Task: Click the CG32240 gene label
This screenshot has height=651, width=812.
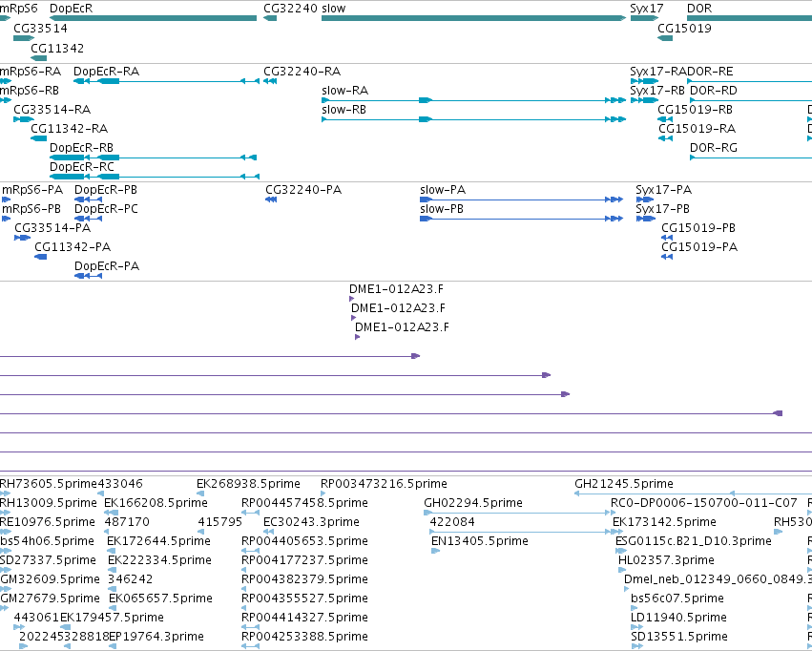Action: pyautogui.click(x=290, y=9)
